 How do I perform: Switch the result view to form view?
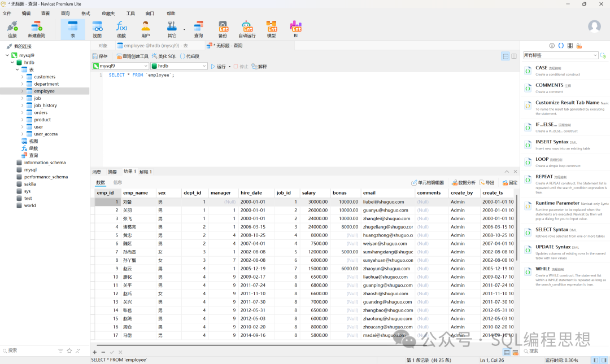516,352
